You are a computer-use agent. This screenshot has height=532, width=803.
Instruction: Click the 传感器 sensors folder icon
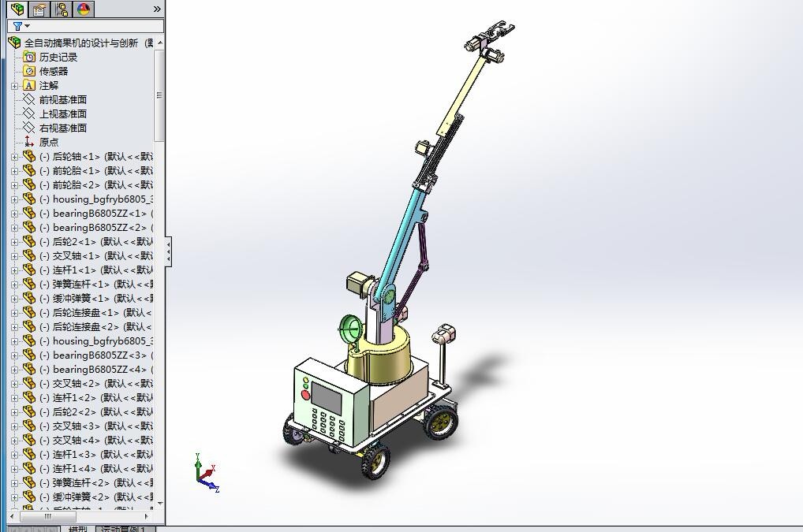pos(29,71)
